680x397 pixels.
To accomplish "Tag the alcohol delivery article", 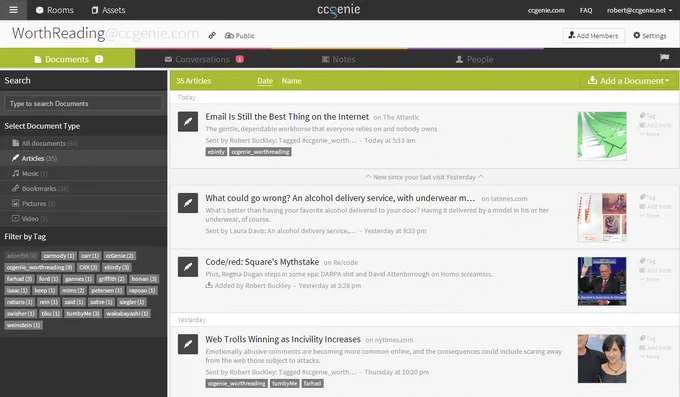I will tap(647, 197).
